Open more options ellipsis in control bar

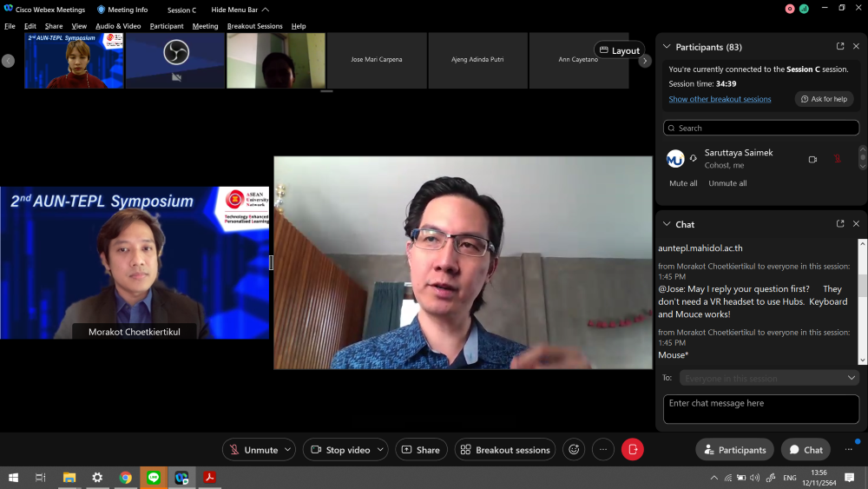pyautogui.click(x=602, y=450)
